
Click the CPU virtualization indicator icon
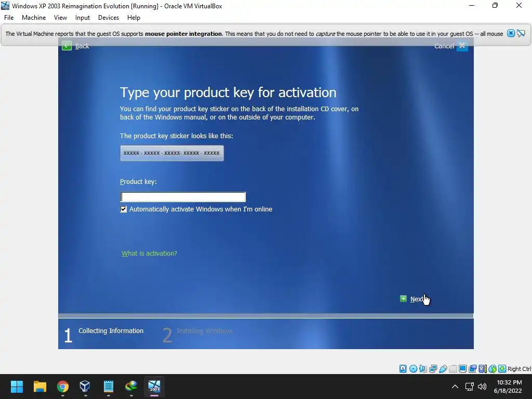point(483,369)
